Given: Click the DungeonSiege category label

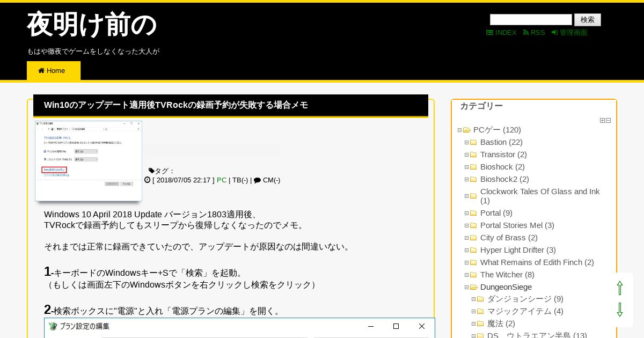Looking at the screenshot, I should (506, 287).
